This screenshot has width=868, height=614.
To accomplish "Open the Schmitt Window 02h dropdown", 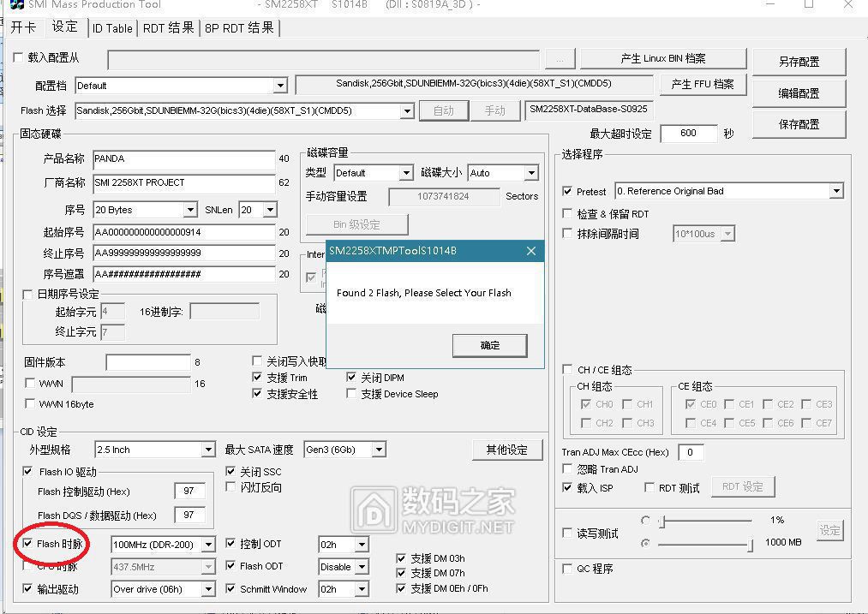I will [362, 589].
